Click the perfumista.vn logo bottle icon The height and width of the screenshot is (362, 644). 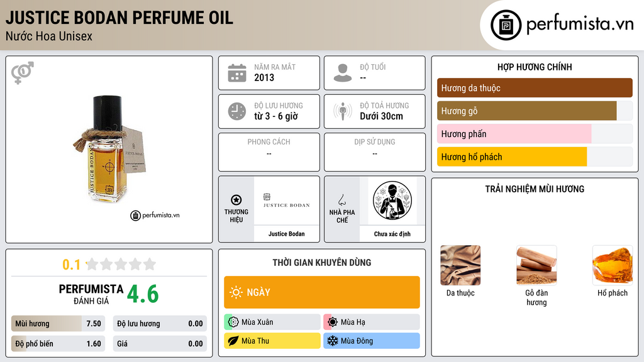(506, 25)
